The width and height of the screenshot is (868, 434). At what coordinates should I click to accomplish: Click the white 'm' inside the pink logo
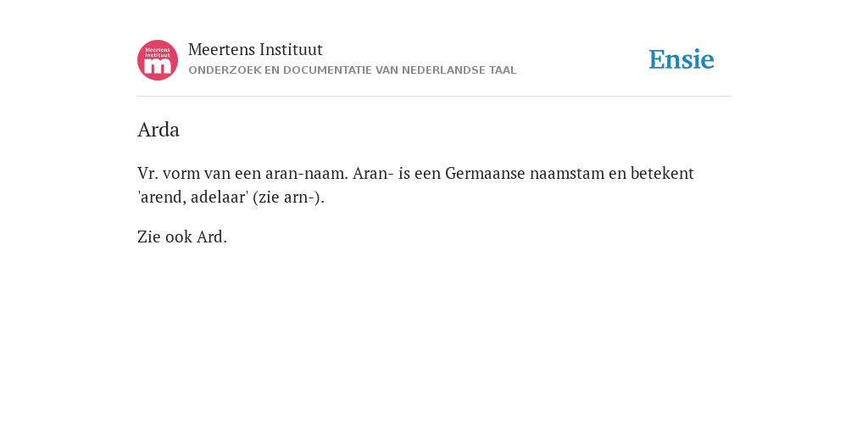coord(158,66)
